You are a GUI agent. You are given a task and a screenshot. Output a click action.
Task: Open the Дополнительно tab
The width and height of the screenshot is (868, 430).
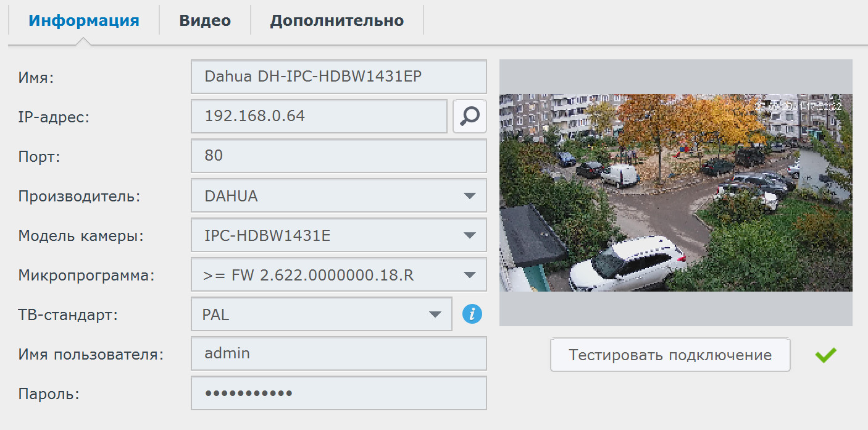click(336, 20)
